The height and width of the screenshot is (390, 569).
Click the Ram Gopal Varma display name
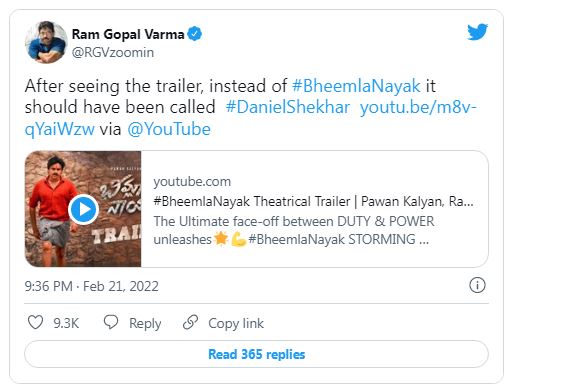(128, 34)
